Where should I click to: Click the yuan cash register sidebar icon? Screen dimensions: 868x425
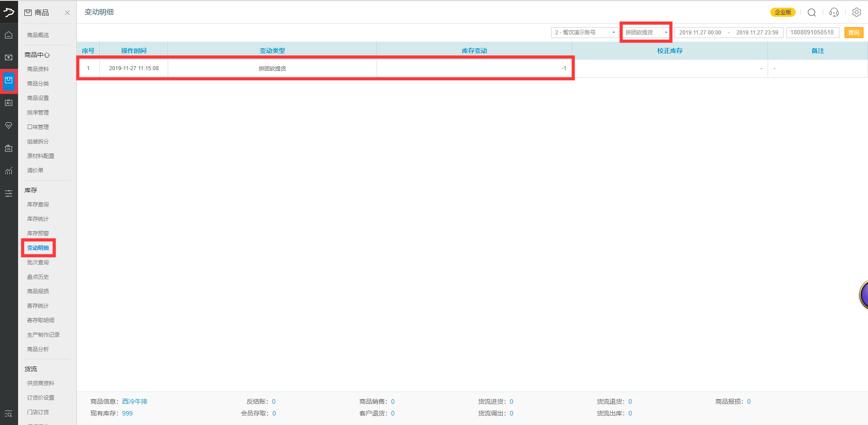pyautogui.click(x=9, y=57)
